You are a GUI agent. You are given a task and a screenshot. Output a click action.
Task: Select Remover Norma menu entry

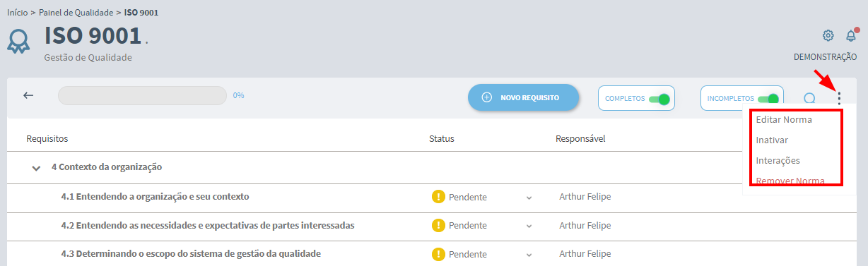790,181
